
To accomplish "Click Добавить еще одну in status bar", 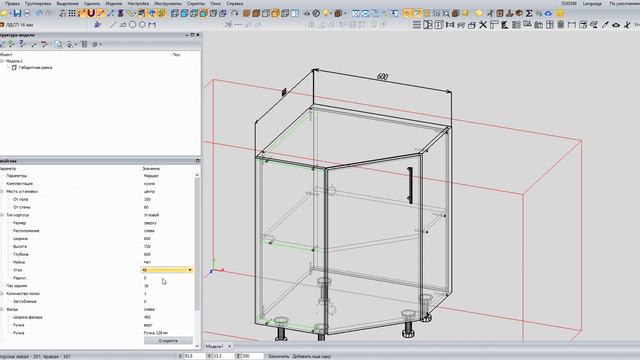I will pos(311,356).
